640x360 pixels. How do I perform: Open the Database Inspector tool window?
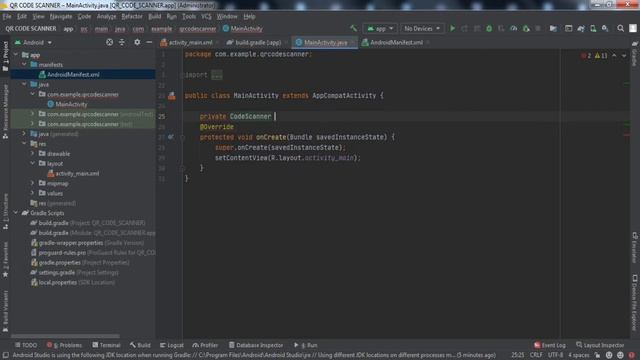256,345
